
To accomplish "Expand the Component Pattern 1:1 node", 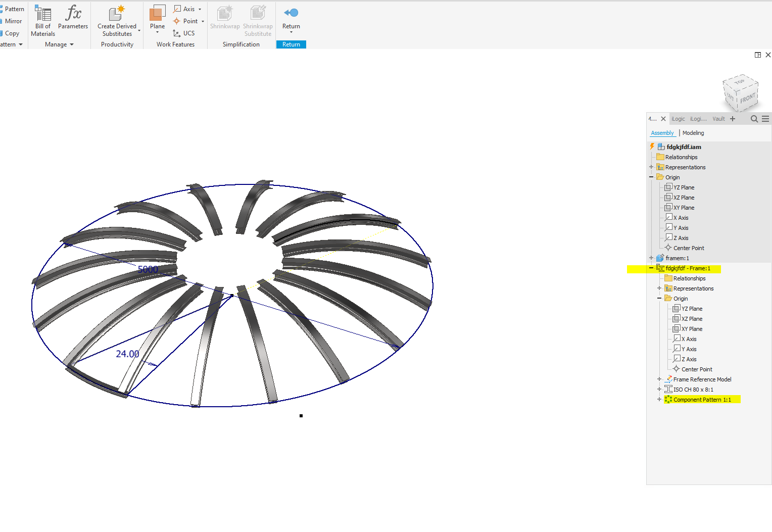I will (x=659, y=400).
